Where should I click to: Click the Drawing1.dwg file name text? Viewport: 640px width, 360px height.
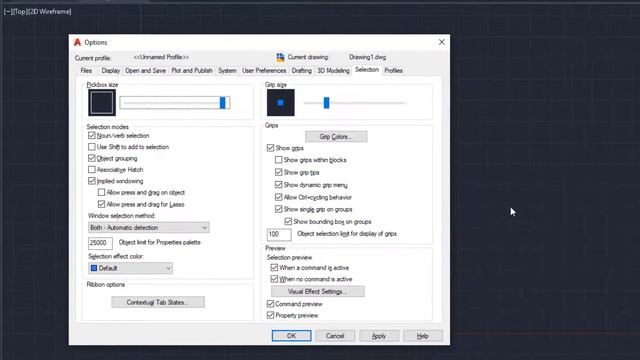coord(367,57)
